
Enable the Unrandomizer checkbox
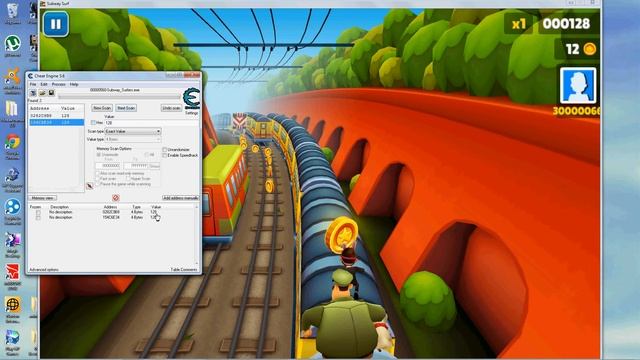(x=164, y=150)
